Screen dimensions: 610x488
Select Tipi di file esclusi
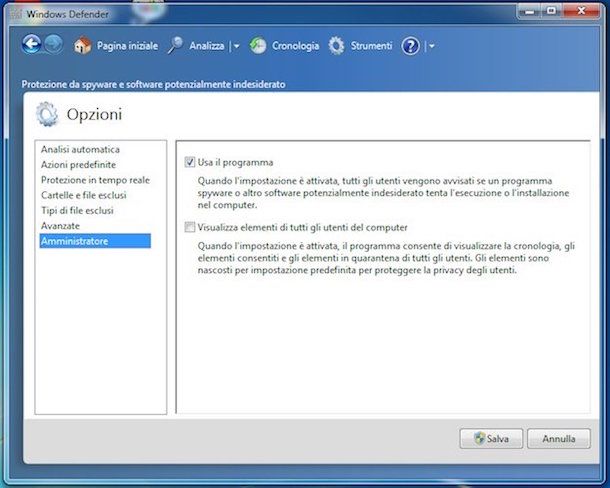pos(77,211)
